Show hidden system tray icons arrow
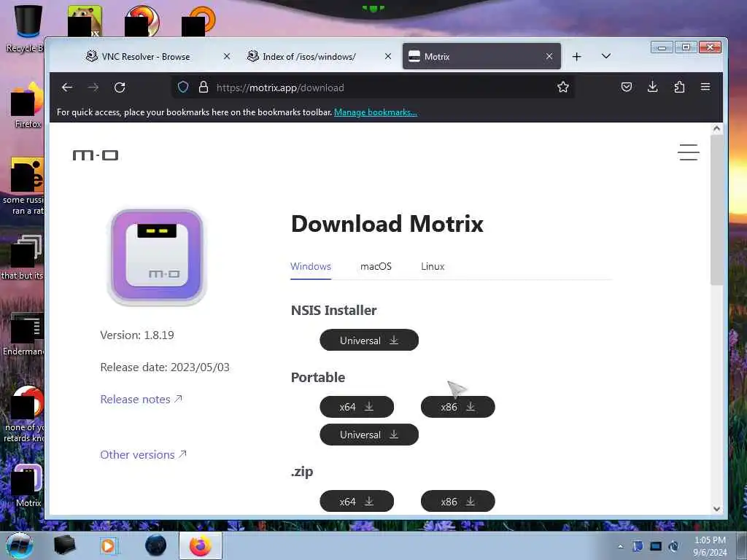This screenshot has width=747, height=560. pyautogui.click(x=620, y=546)
